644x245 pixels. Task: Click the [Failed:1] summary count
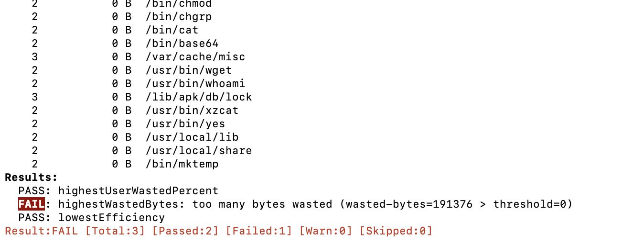258,231
